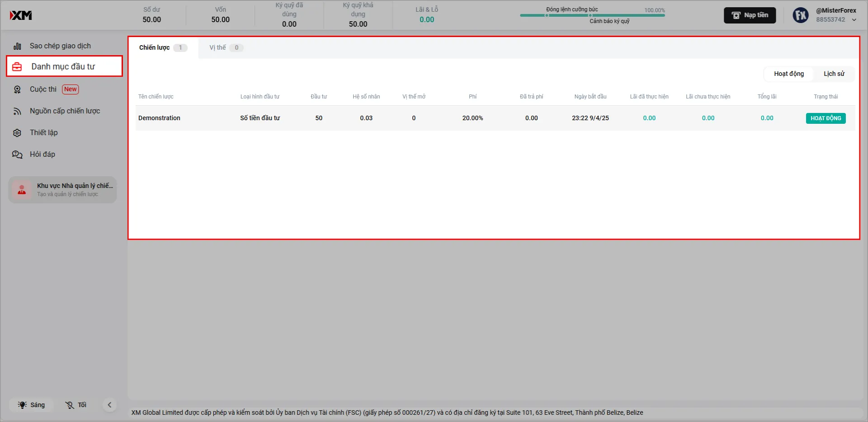Click the Số dư balance value

coord(152,20)
